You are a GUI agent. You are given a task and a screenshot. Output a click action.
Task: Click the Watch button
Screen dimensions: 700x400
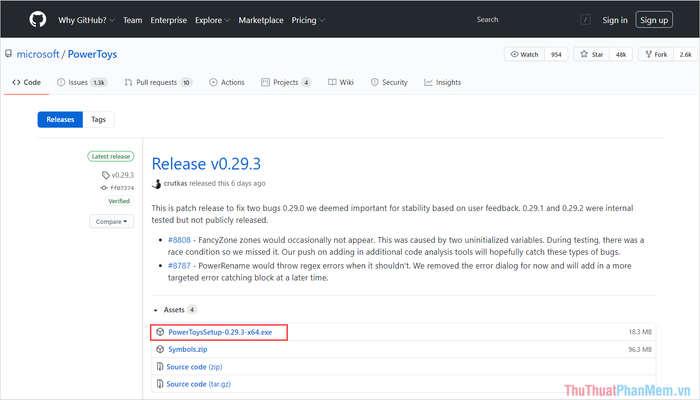pos(525,54)
